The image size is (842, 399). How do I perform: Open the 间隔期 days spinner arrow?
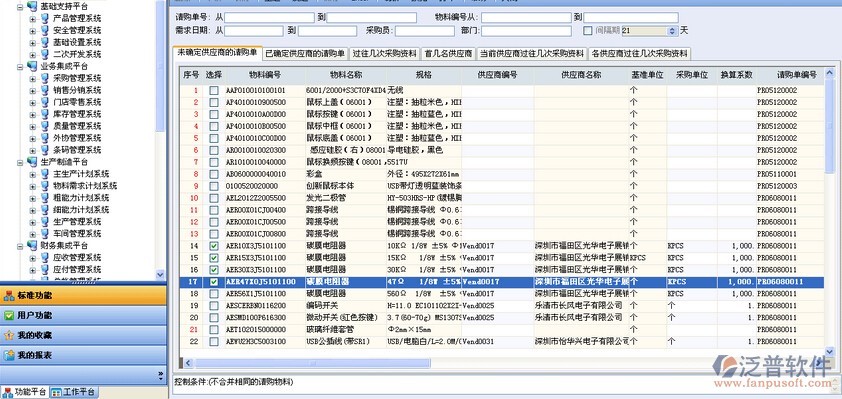pos(673,31)
